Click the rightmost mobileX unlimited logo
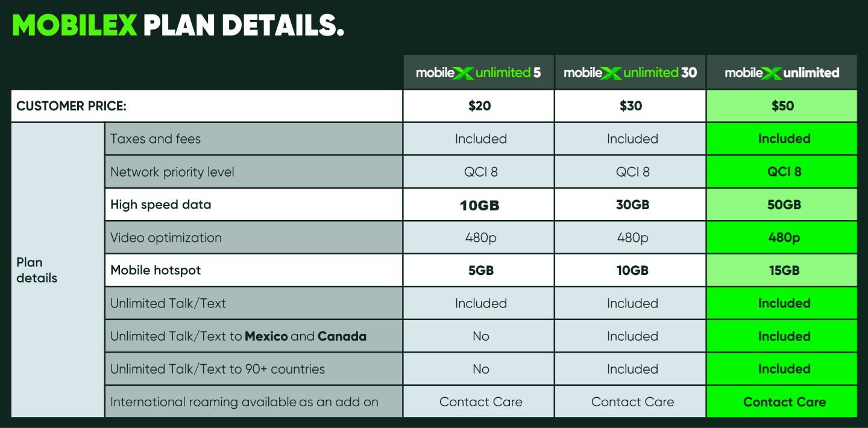868x428 pixels. (782, 73)
